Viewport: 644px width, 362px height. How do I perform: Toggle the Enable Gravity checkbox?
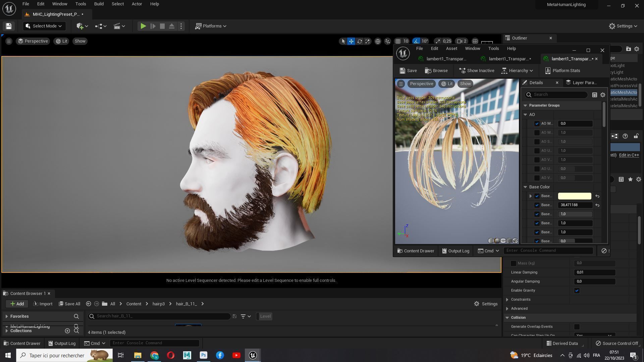pyautogui.click(x=577, y=291)
